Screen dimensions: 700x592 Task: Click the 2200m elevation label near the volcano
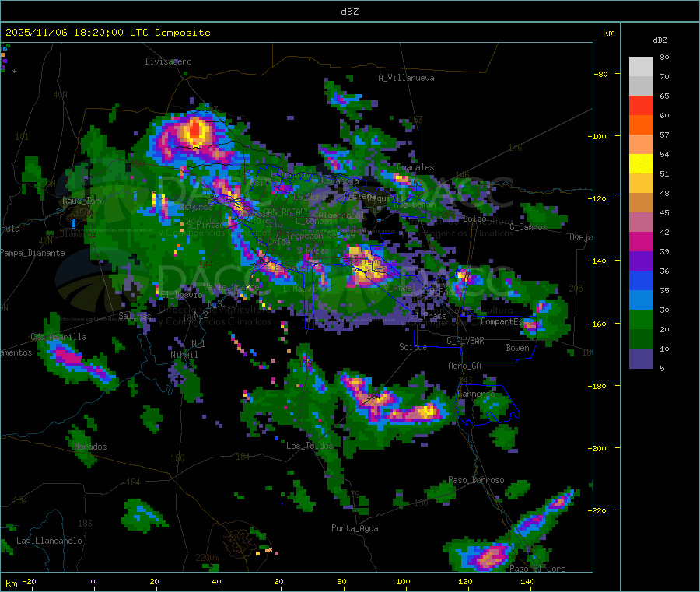point(207,558)
